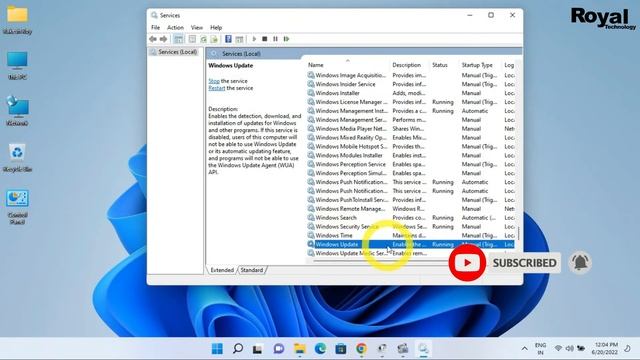The image size is (640, 360).
Task: Select the Windows Insider Service row
Action: click(410, 84)
